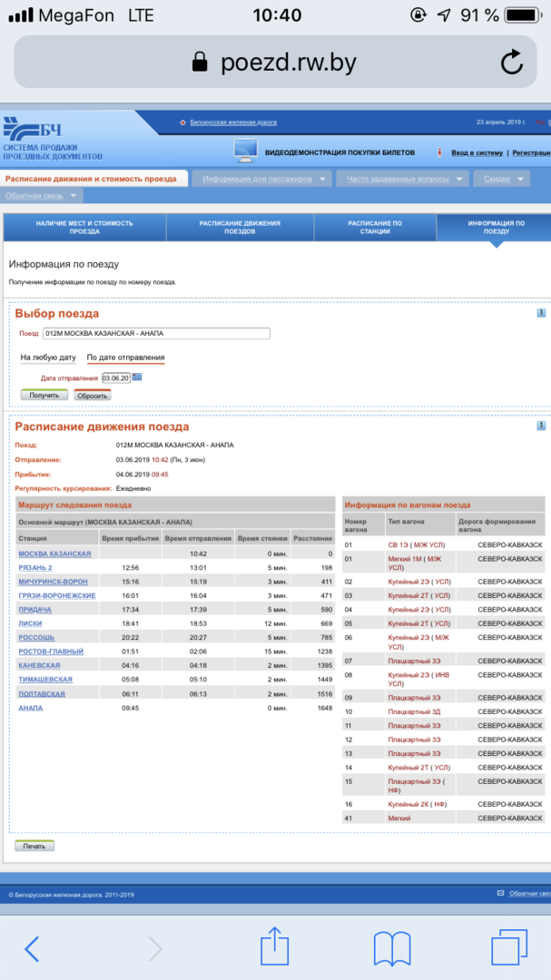Open the 'РОСТОВ-ГЛАВНЫЙ' station link

click(51, 652)
